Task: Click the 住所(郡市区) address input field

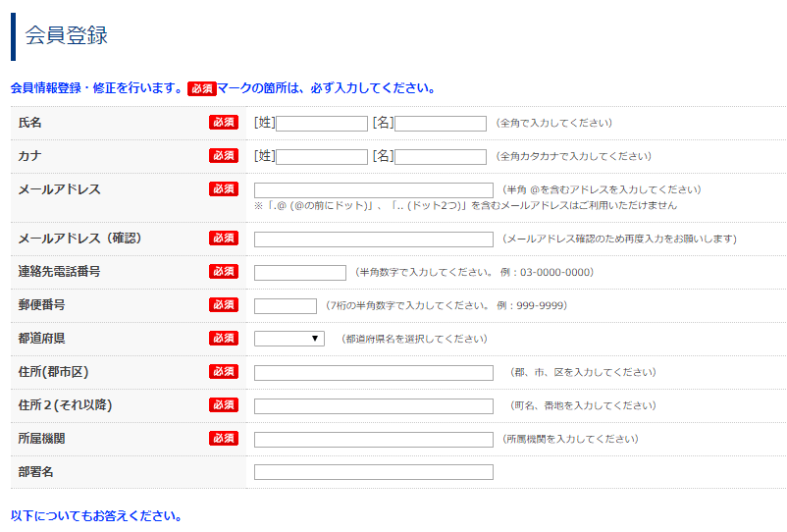Action: point(373,373)
